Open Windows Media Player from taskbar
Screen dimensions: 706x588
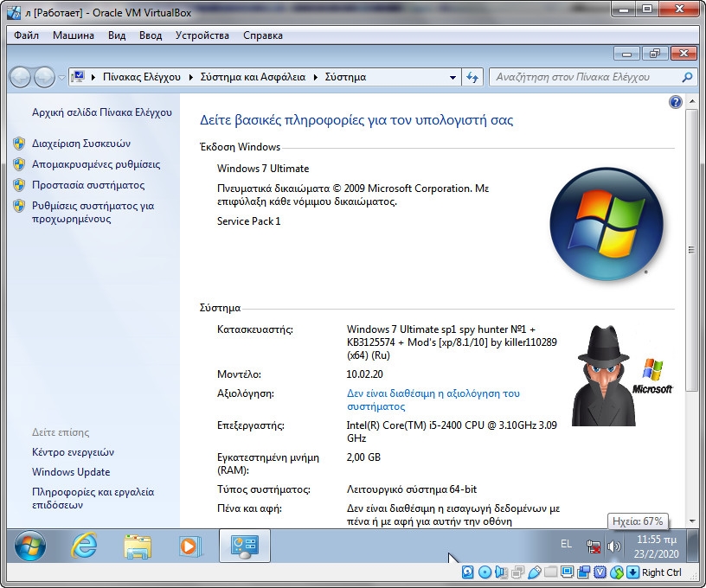tap(188, 546)
